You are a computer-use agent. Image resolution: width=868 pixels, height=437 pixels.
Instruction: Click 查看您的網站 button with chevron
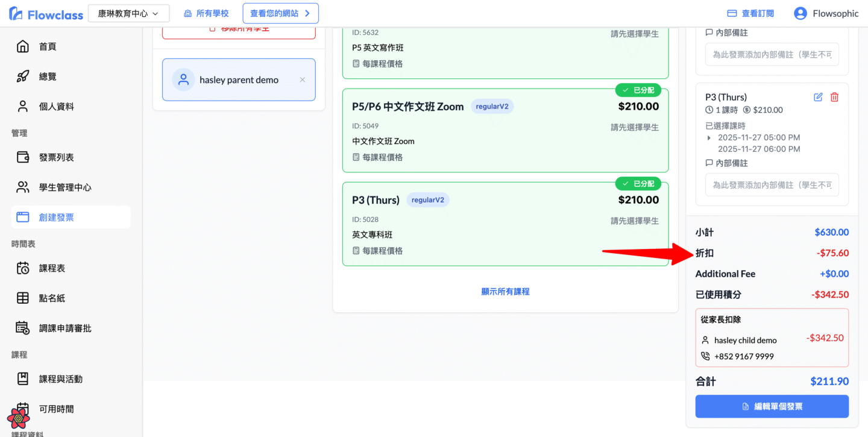tap(280, 13)
